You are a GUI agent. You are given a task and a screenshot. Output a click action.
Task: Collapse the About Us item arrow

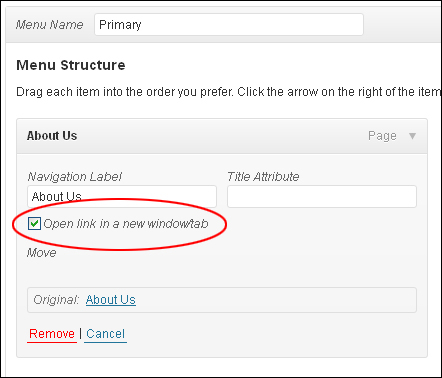coord(412,136)
